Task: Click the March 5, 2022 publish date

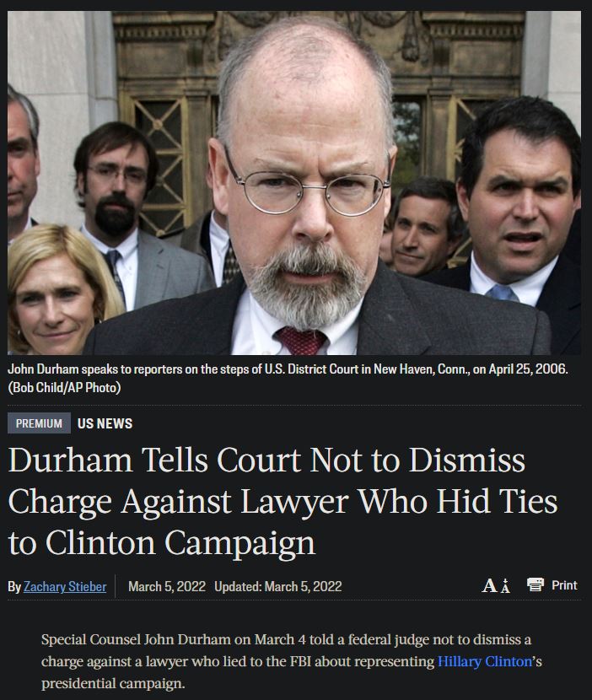Action: 167,586
